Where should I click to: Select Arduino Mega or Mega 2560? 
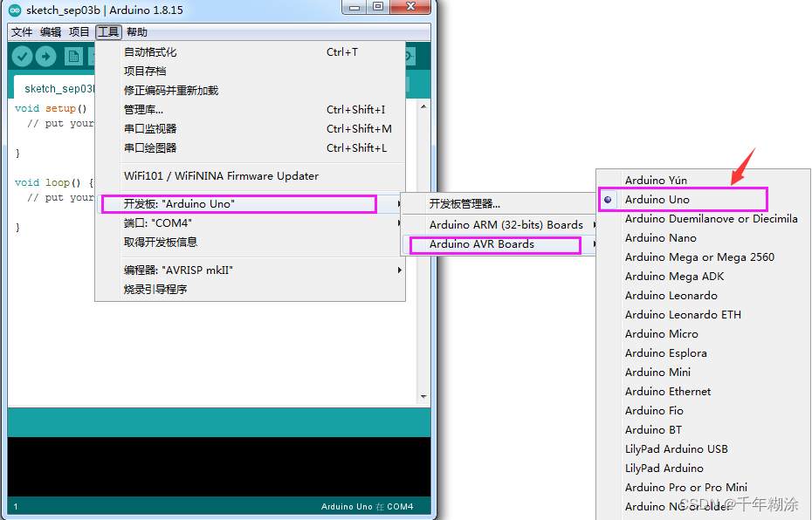tap(703, 257)
